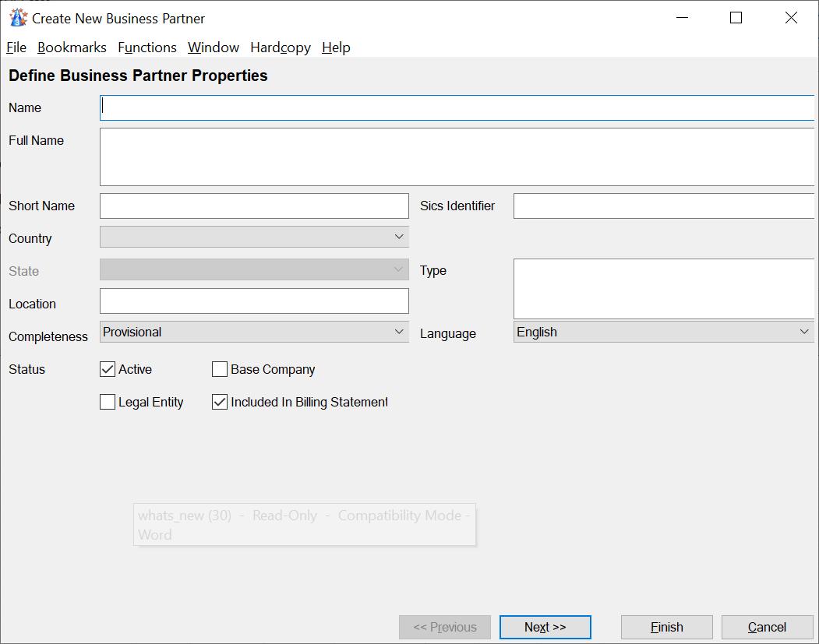Open the Functions menu
This screenshot has height=644, width=819.
[x=147, y=48]
